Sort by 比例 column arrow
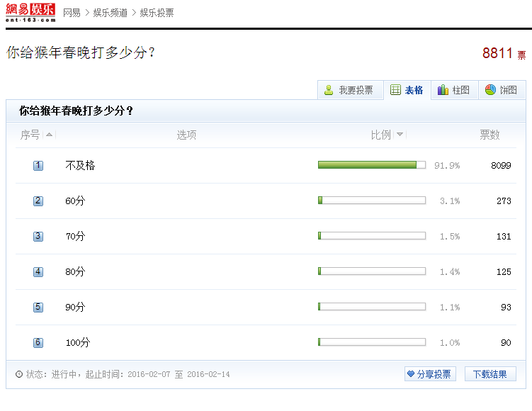Screen dimensions: 532x411 tap(400, 135)
